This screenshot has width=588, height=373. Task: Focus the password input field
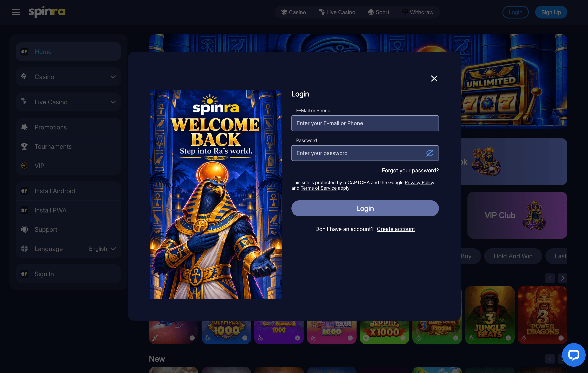tap(365, 153)
